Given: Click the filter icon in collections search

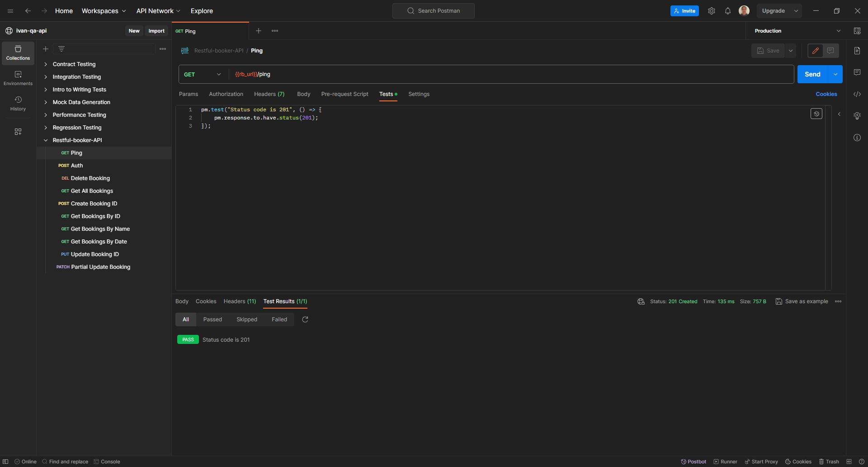Looking at the screenshot, I should coord(61,49).
